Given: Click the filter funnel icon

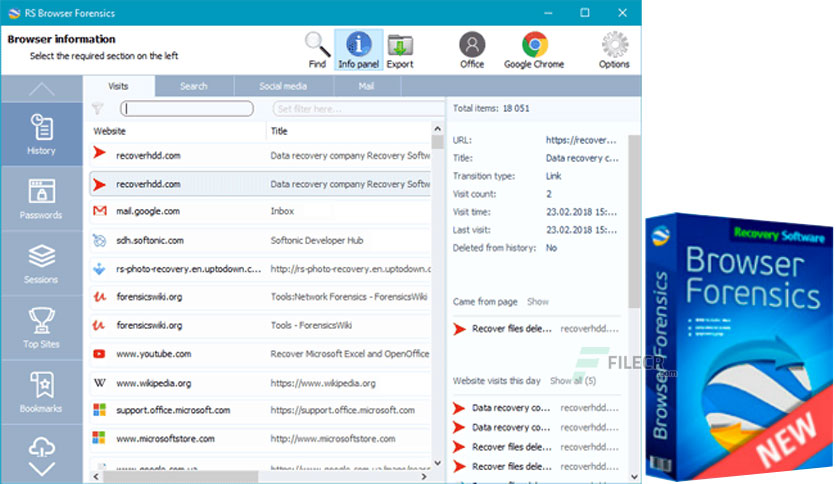Looking at the screenshot, I should (x=98, y=109).
